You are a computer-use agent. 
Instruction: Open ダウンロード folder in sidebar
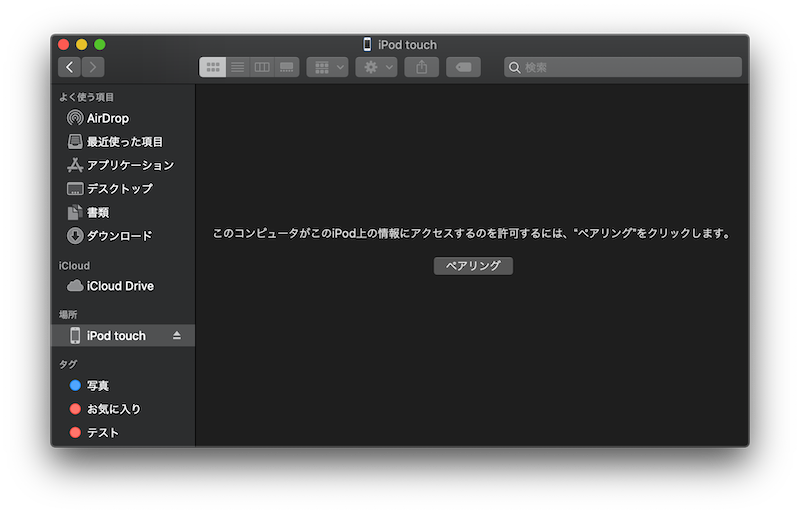122,236
